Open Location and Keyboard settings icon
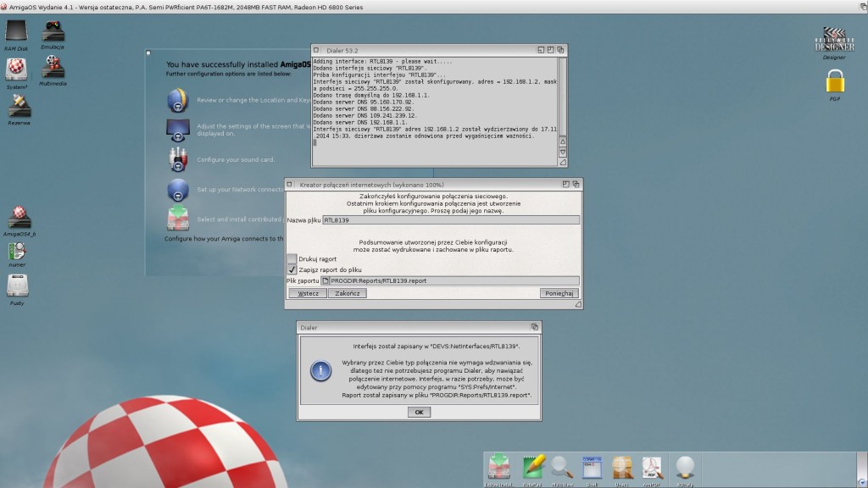This screenshot has width=868, height=488. [x=178, y=100]
